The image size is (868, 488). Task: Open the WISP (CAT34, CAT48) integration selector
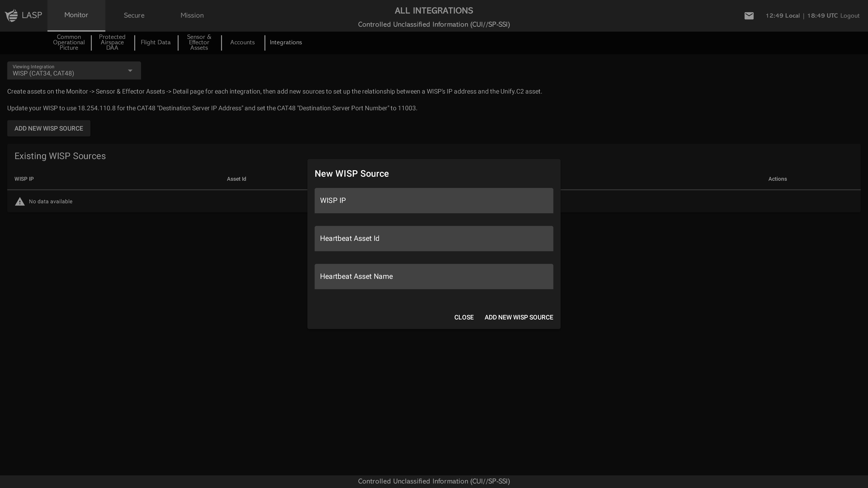coord(74,70)
